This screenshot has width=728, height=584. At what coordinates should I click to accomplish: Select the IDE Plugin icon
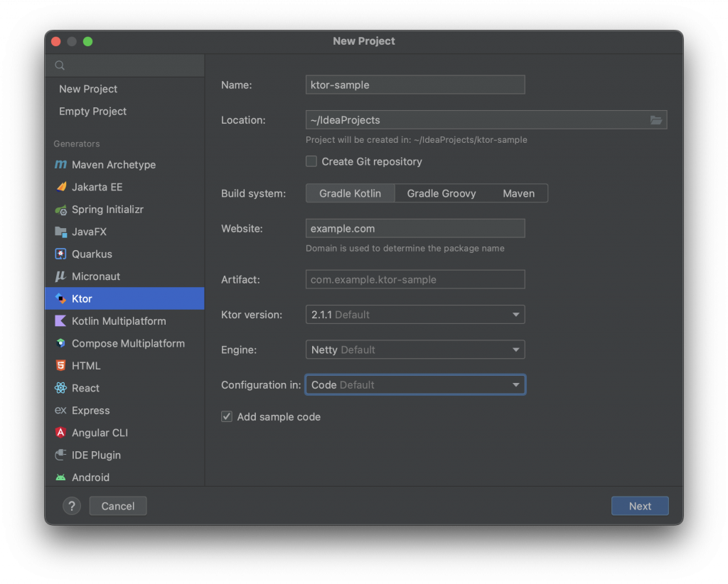(x=61, y=455)
